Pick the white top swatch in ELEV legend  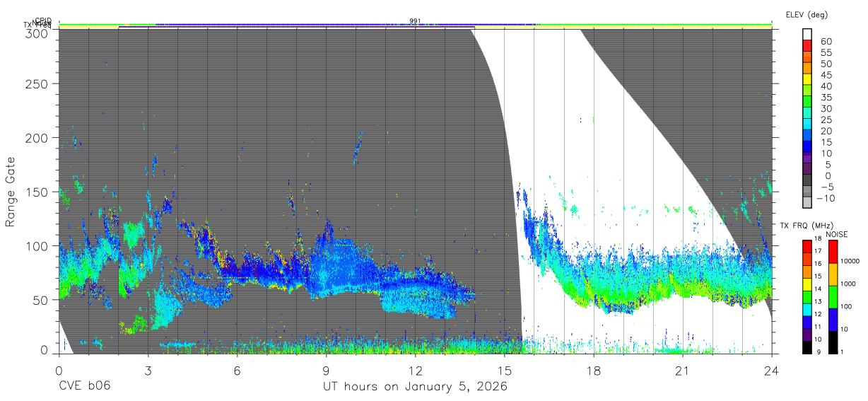[807, 34]
